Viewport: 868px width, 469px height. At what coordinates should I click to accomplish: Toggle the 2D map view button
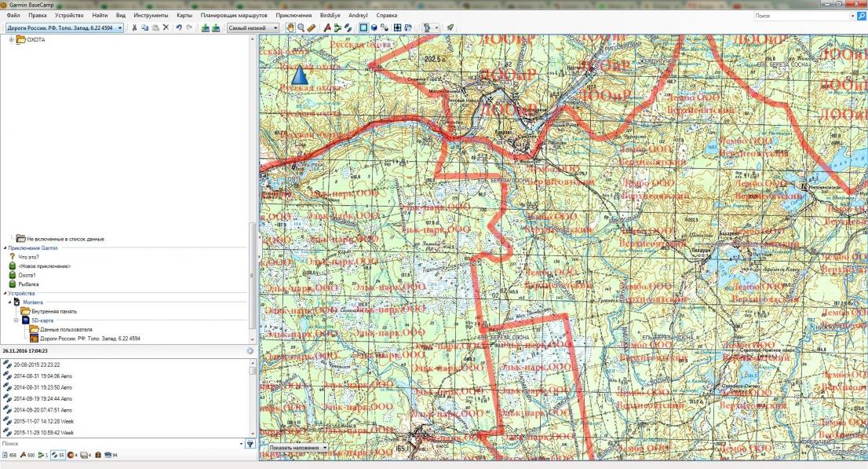click(363, 27)
